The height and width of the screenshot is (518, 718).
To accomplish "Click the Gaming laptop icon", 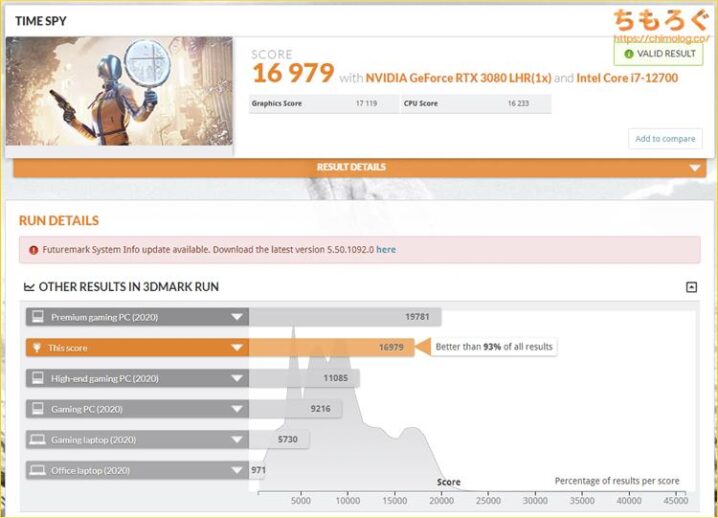I will (38, 439).
